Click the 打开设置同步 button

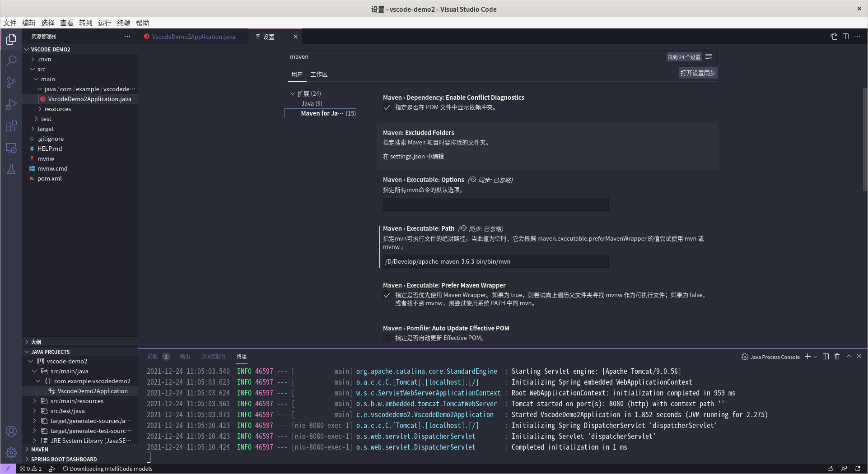697,72
